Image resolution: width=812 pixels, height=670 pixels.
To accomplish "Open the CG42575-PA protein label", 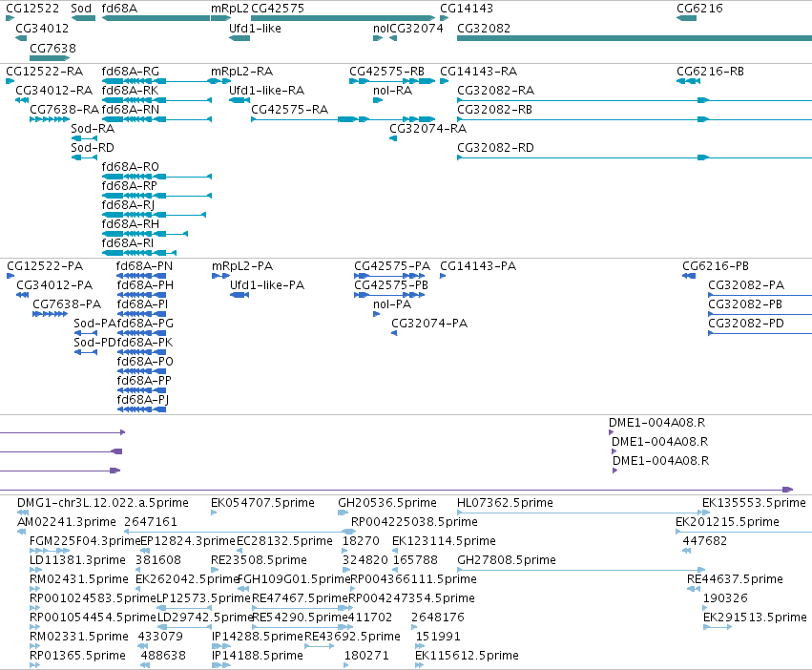I will 392,266.
